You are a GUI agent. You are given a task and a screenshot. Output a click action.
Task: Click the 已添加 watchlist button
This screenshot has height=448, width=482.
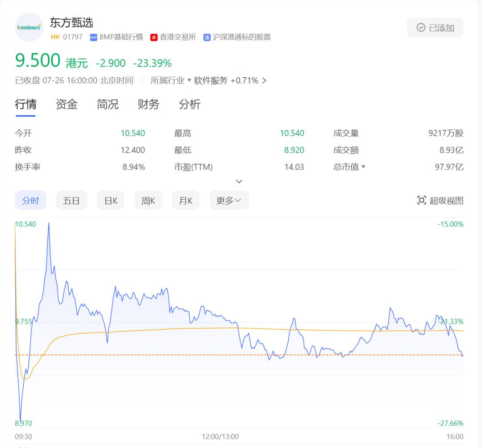[435, 28]
